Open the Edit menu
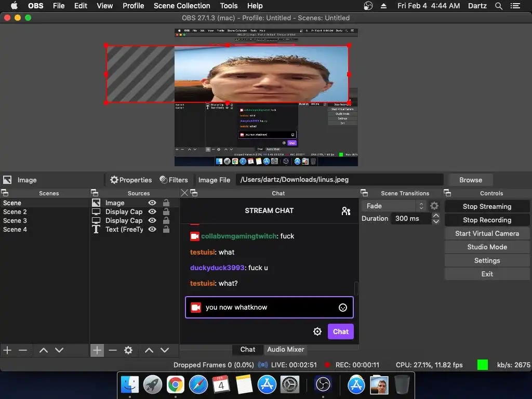The image size is (532, 399). 81,6
